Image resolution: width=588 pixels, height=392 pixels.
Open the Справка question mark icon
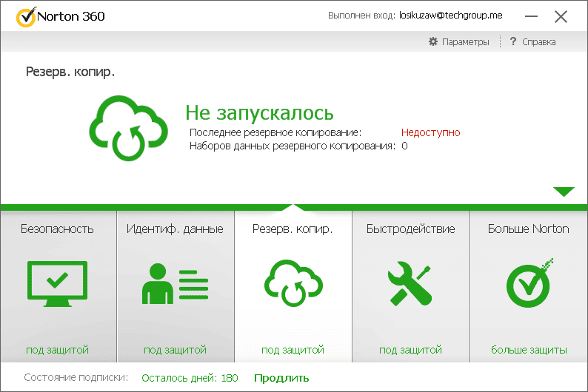pyautogui.click(x=513, y=41)
